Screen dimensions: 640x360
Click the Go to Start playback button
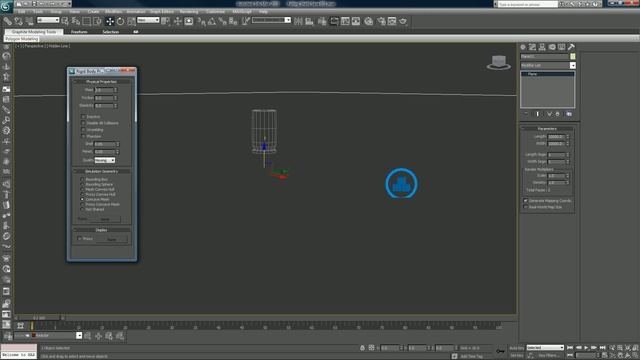[x=570, y=348]
